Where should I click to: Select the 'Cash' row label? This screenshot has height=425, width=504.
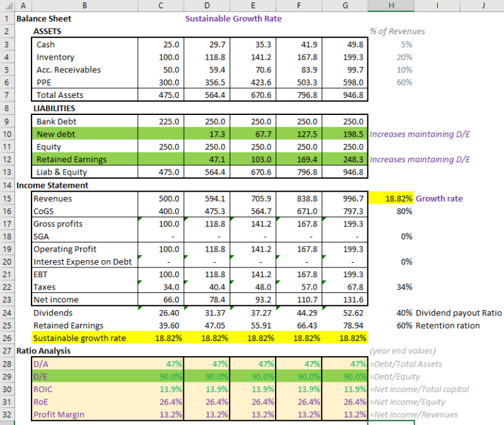46,45
